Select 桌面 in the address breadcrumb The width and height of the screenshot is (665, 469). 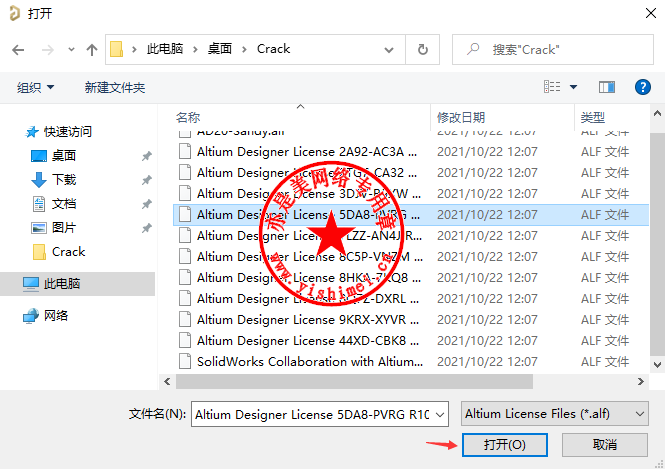click(220, 49)
